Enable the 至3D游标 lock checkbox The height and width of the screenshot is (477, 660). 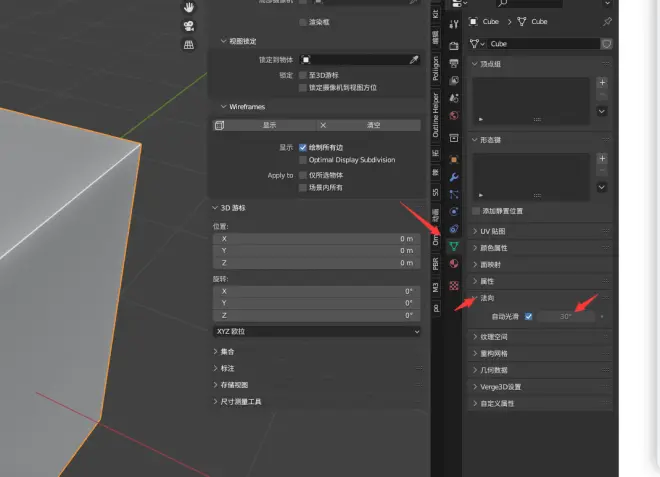pyautogui.click(x=303, y=75)
